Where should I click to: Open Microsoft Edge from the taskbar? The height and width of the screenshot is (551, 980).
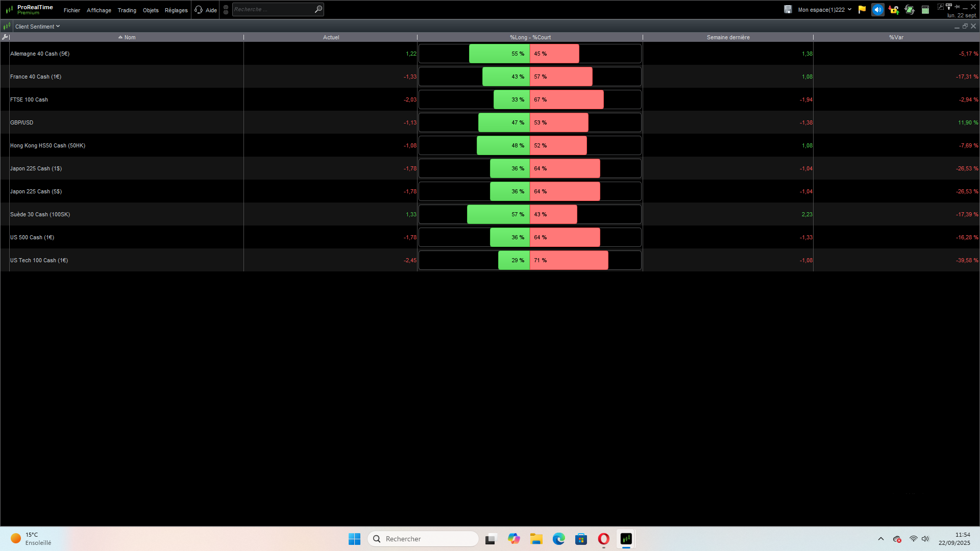[x=558, y=539]
